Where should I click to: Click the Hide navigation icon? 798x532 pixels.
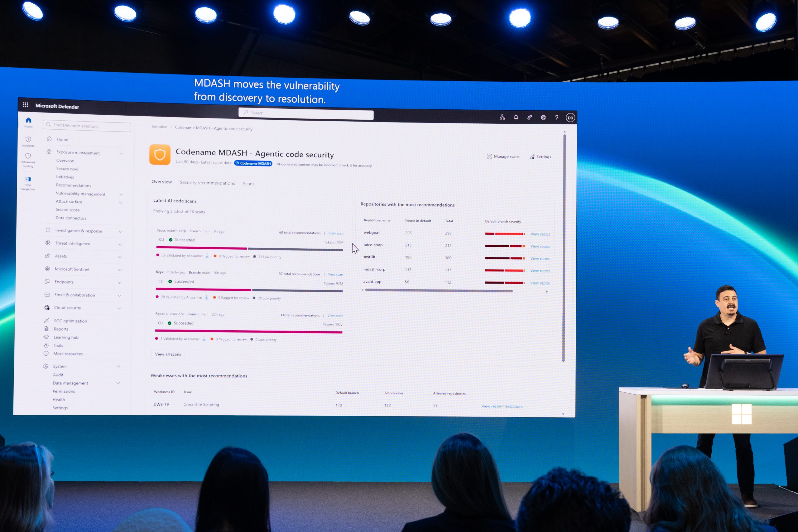point(28,179)
